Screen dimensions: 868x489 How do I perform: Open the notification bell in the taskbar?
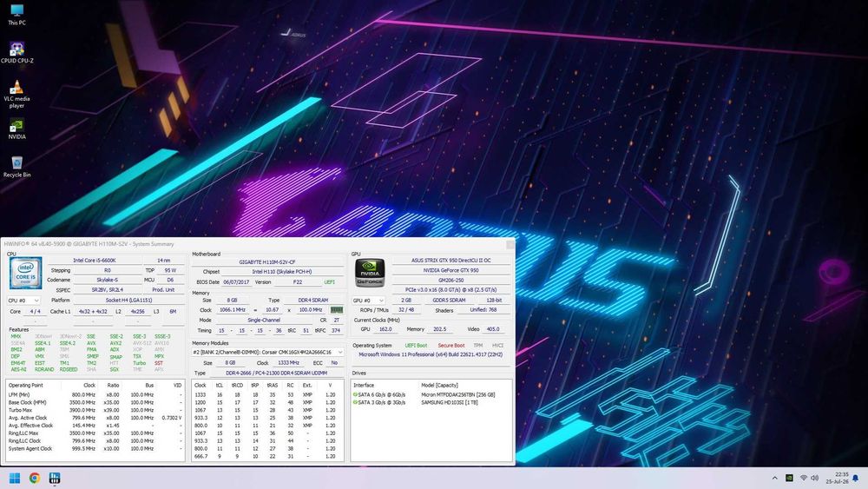855,478
